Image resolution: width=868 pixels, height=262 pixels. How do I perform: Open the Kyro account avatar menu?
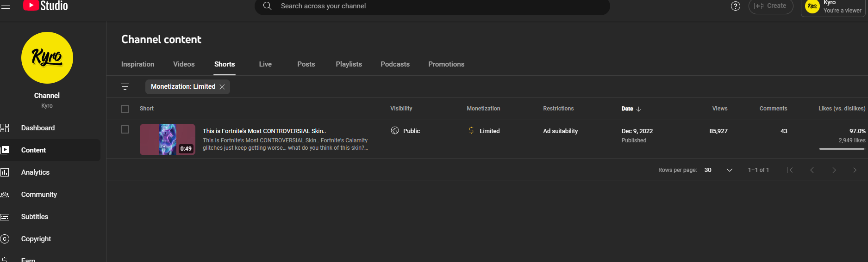click(812, 6)
